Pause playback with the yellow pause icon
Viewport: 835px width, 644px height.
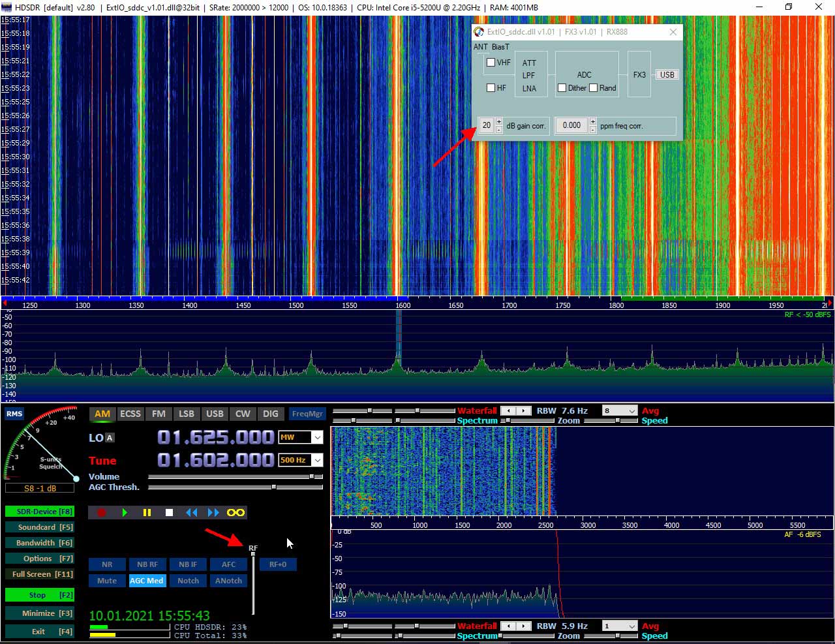click(147, 513)
